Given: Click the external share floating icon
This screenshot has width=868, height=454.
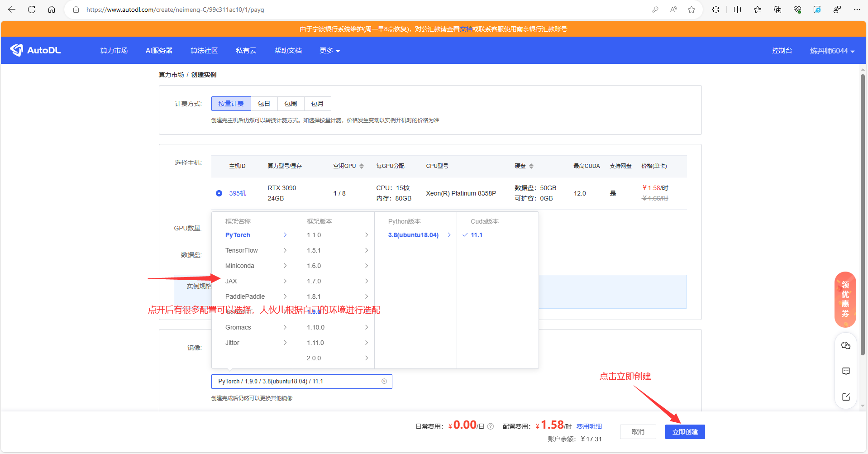Looking at the screenshot, I should [x=845, y=397].
